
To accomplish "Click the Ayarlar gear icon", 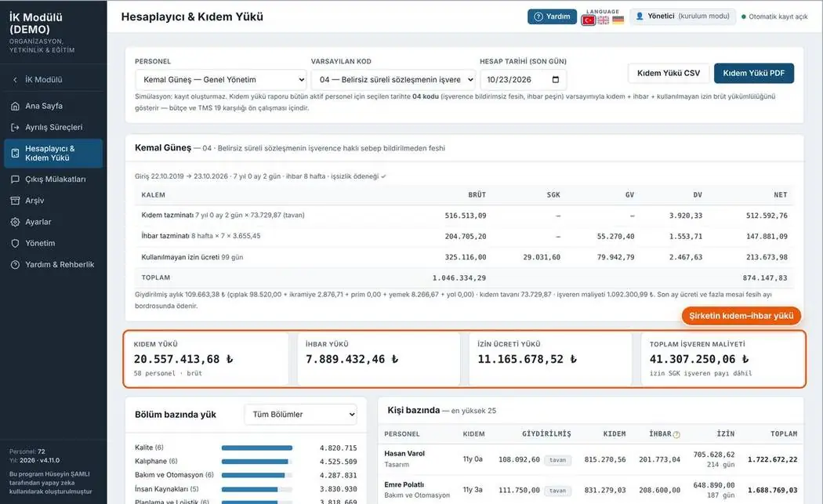I will [x=15, y=222].
